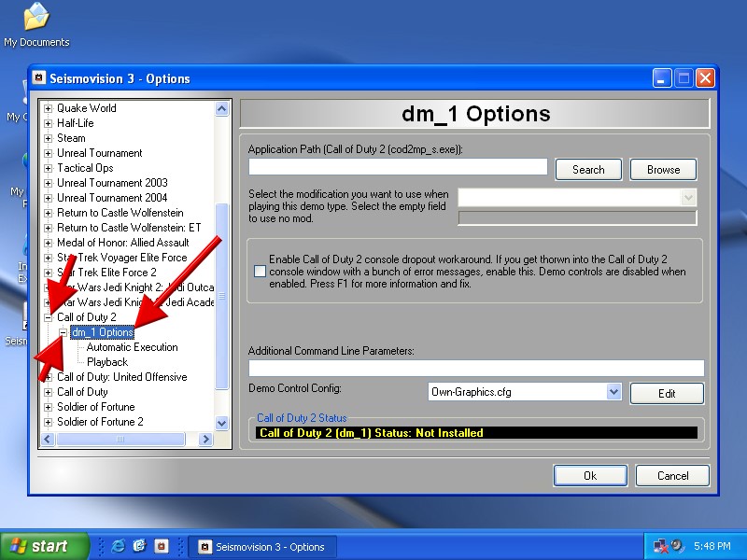Enable Call of Duty 2 console dropout workaround

pos(260,271)
